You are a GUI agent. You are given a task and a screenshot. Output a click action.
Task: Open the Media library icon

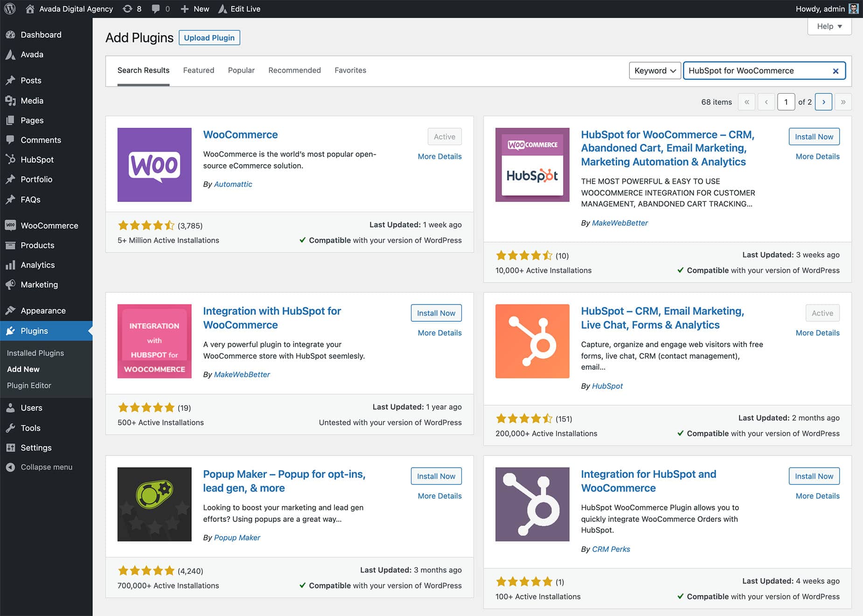[x=10, y=100]
